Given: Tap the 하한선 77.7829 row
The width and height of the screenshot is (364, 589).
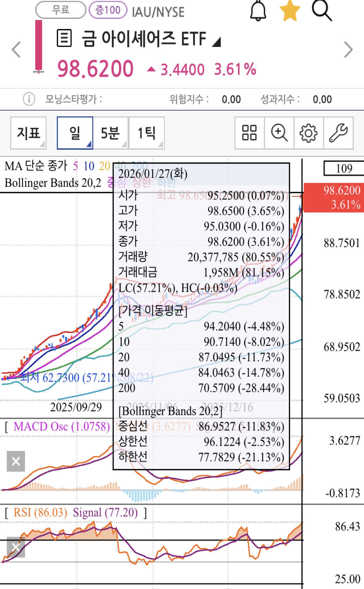Looking at the screenshot, I should (201, 457).
